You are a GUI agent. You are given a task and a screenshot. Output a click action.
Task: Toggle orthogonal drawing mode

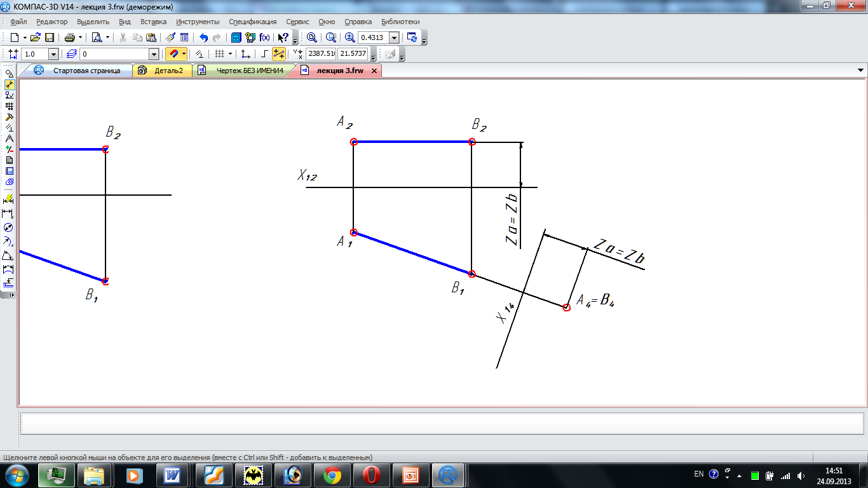(x=264, y=55)
